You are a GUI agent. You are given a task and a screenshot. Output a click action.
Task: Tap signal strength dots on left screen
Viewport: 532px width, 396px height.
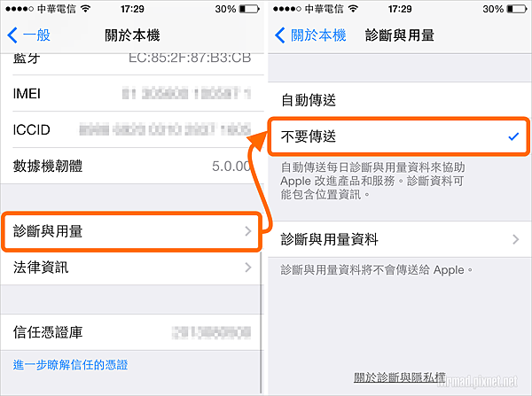pyautogui.click(x=20, y=9)
